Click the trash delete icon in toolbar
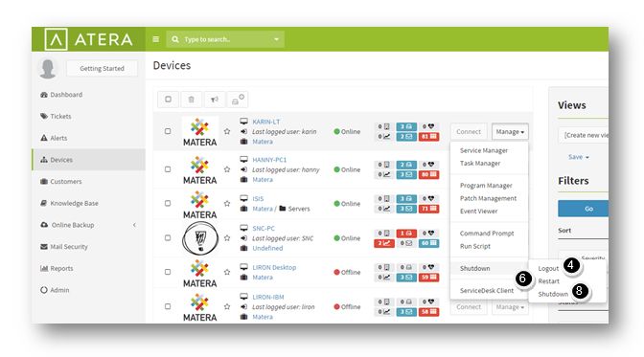The height and width of the screenshot is (357, 644). pyautogui.click(x=192, y=100)
